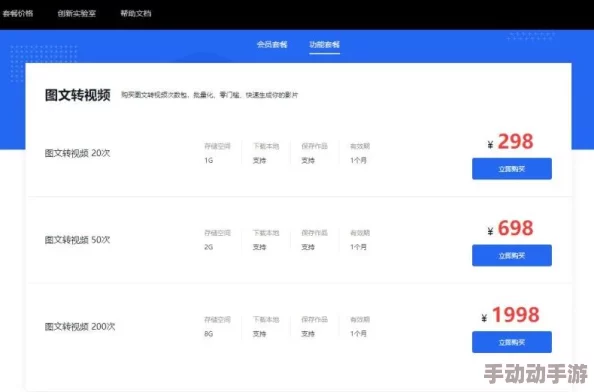The image size is (594, 392).
Task: Click 1个月 validity in the 50次 row
Action: coord(358,247)
